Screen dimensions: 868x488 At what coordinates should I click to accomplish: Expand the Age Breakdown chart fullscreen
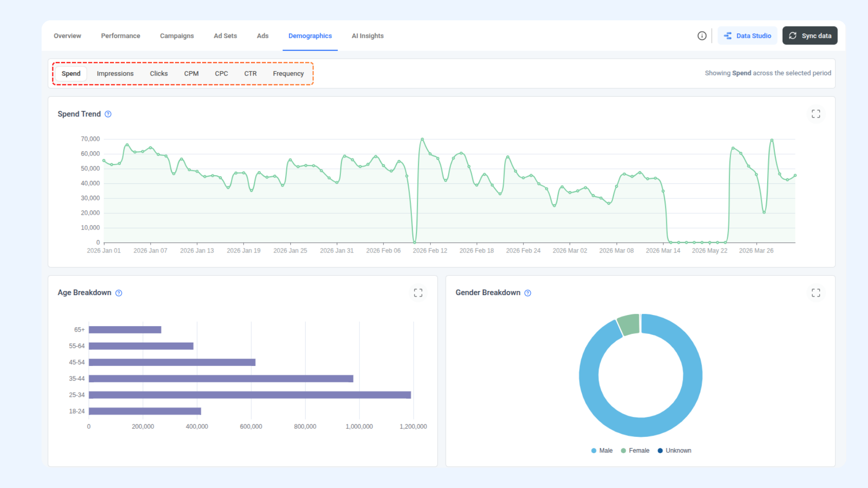tap(418, 293)
